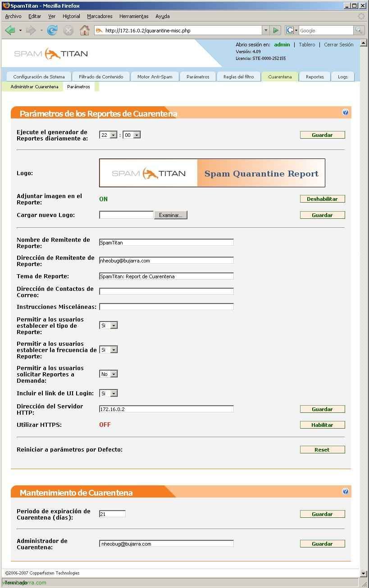Click the green Go arrow beside address bar
Viewport: 369px width, 588px height.
(276, 31)
